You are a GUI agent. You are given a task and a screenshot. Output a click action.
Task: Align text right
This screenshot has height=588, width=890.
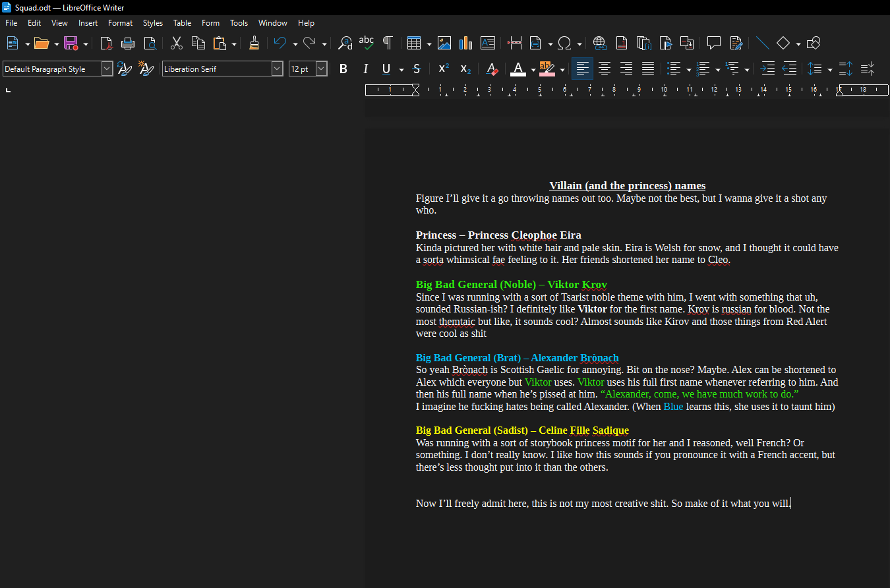pyautogui.click(x=626, y=69)
